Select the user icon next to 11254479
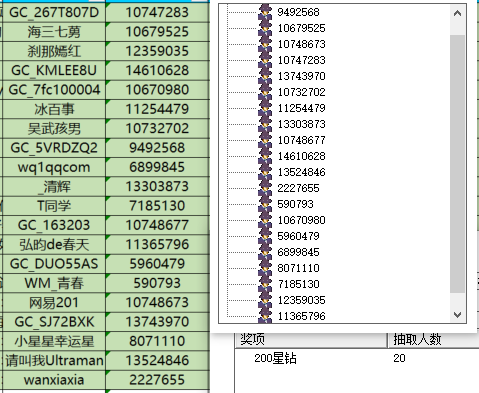 coord(265,108)
